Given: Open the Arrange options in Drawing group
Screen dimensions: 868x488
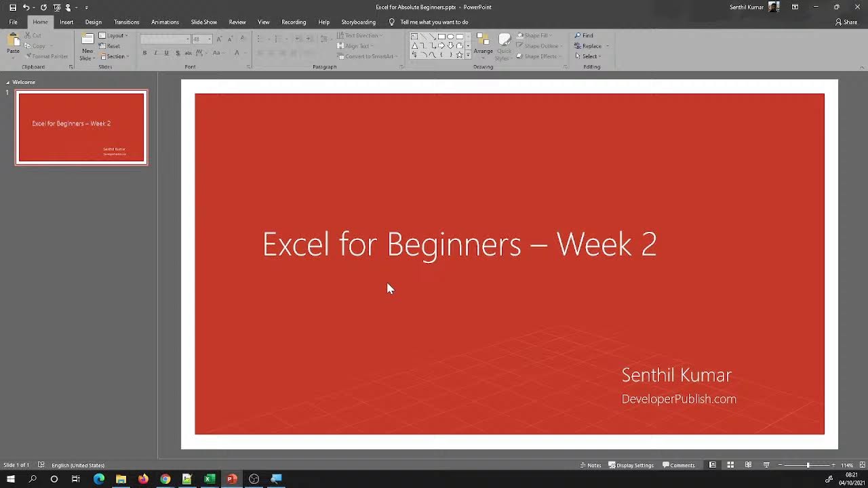Looking at the screenshot, I should pos(483,51).
